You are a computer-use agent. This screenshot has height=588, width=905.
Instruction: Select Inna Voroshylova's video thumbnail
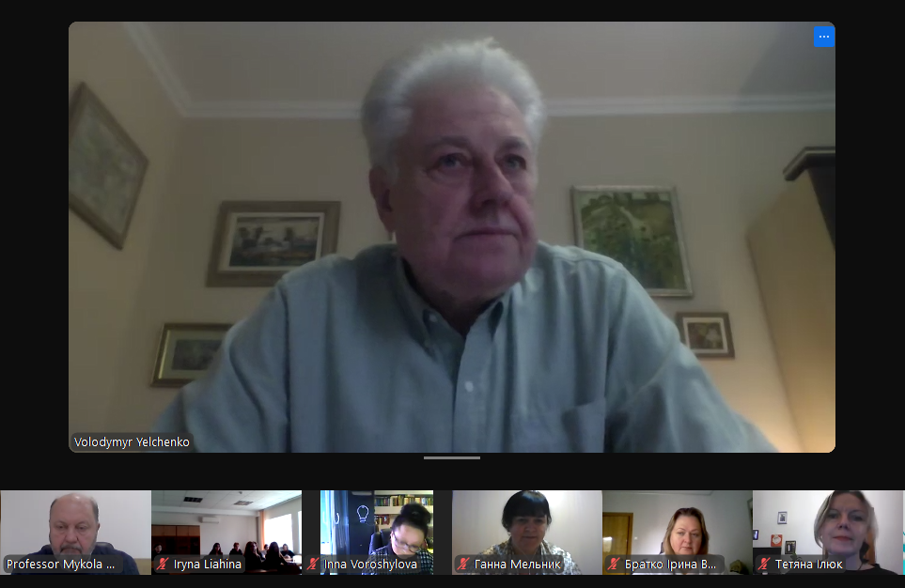coord(376,524)
